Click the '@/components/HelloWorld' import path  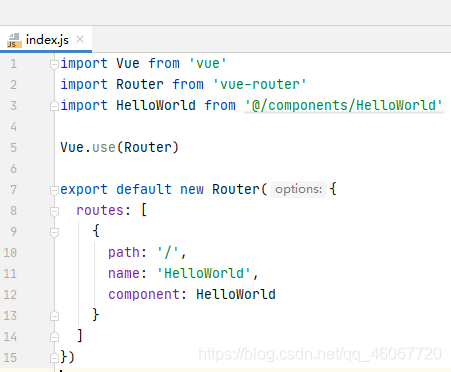click(343, 106)
